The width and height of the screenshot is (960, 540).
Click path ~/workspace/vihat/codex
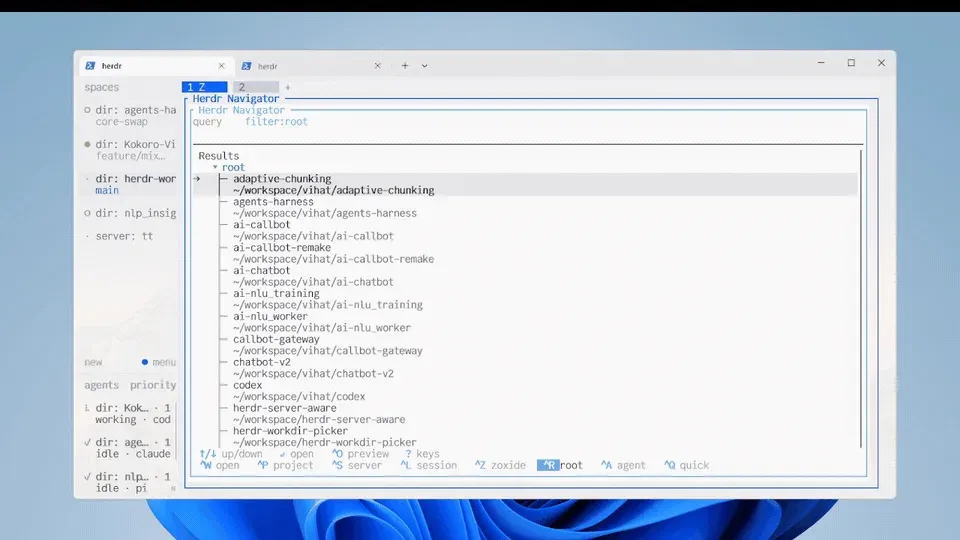coord(299,396)
